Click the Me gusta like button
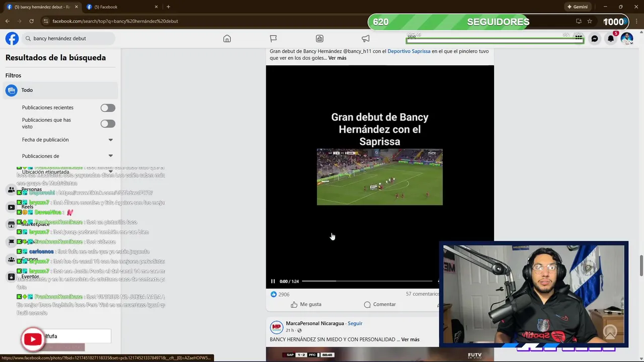The height and width of the screenshot is (362, 644). [x=306, y=304]
